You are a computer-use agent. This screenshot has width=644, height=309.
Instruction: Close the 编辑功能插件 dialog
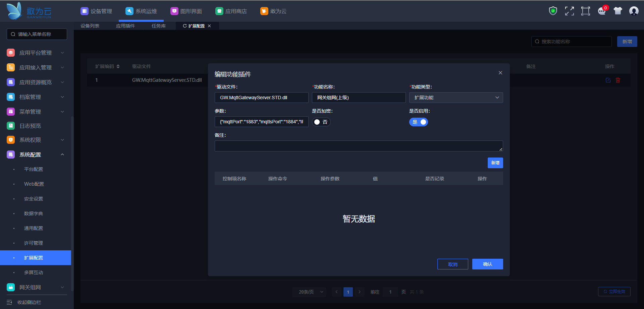click(x=500, y=73)
